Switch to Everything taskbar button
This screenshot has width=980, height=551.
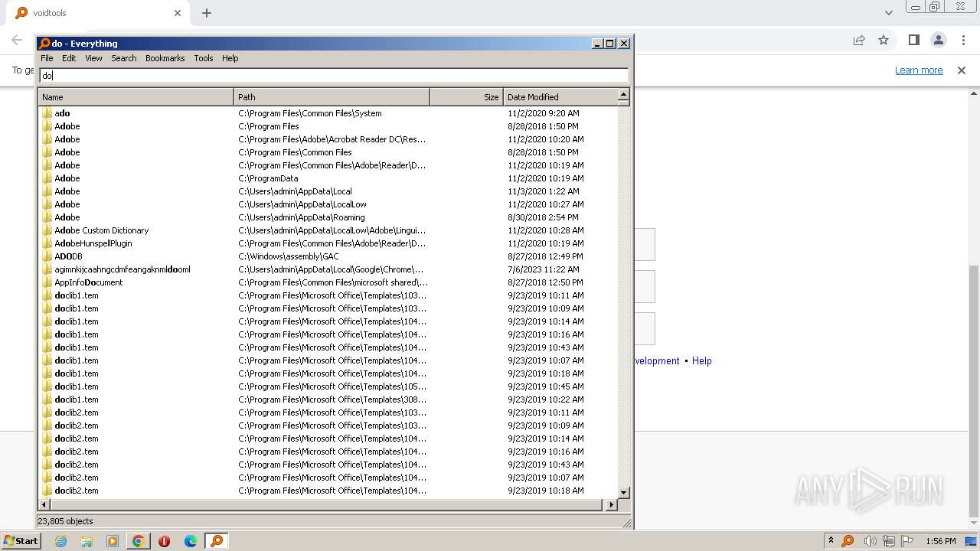[217, 541]
